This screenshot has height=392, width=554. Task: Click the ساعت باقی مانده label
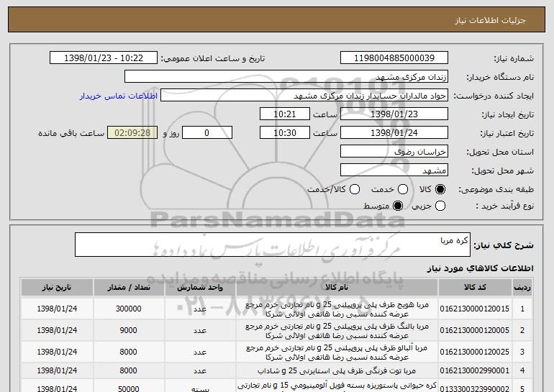[x=71, y=133]
